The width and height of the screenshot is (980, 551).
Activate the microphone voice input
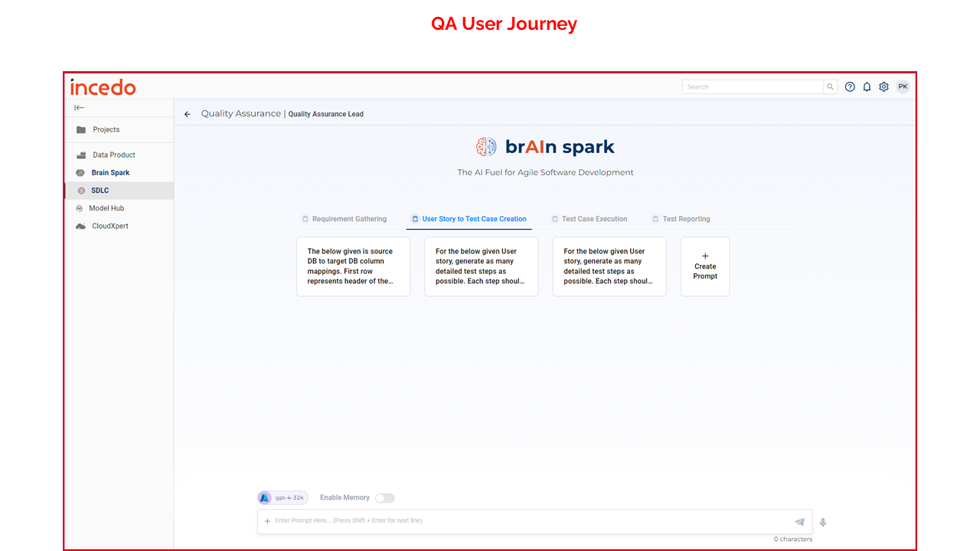point(823,522)
